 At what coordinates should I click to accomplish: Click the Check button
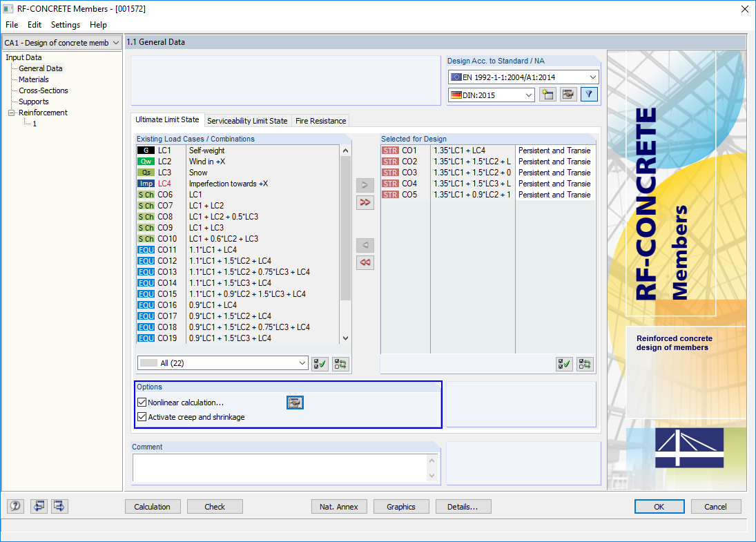[x=215, y=507]
